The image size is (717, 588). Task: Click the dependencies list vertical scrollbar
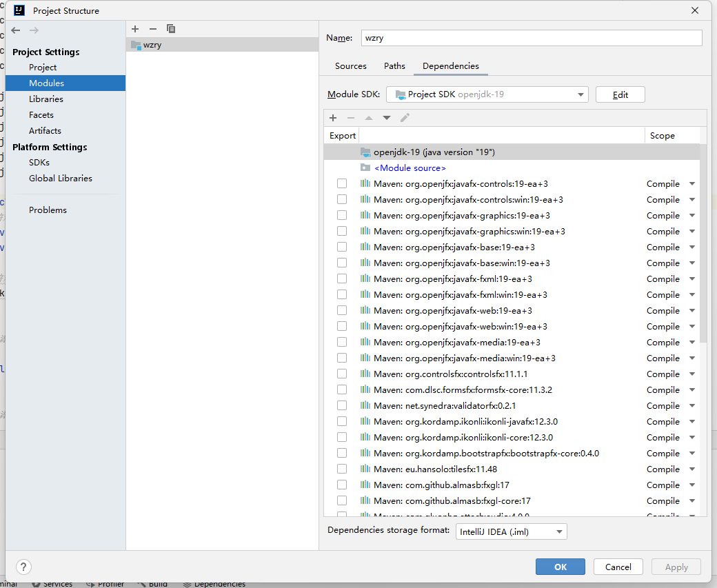[703, 243]
